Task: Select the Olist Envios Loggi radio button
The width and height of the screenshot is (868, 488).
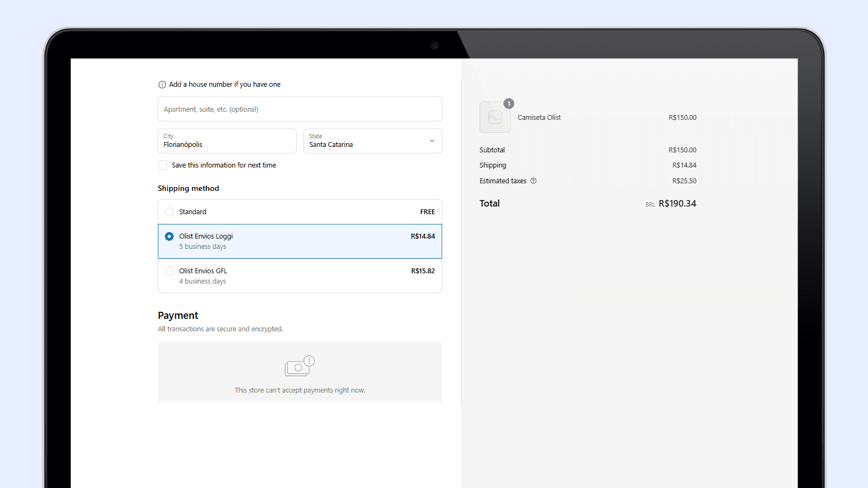Action: 169,236
